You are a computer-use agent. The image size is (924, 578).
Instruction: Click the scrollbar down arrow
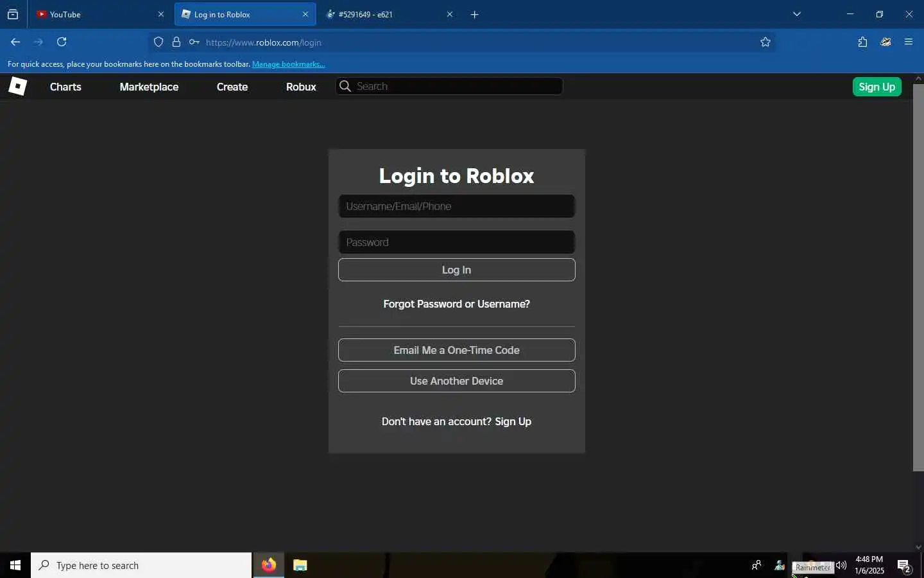click(918, 547)
